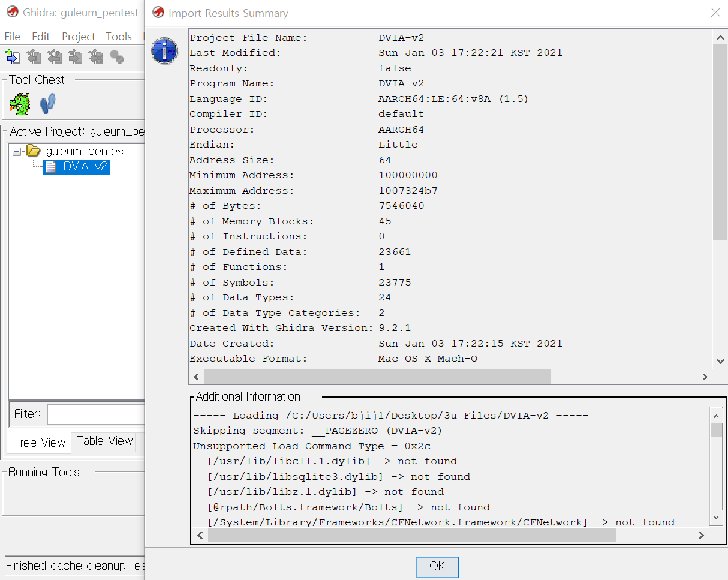728x580 pixels.
Task: Switch to the Tree View tab
Action: (x=40, y=443)
